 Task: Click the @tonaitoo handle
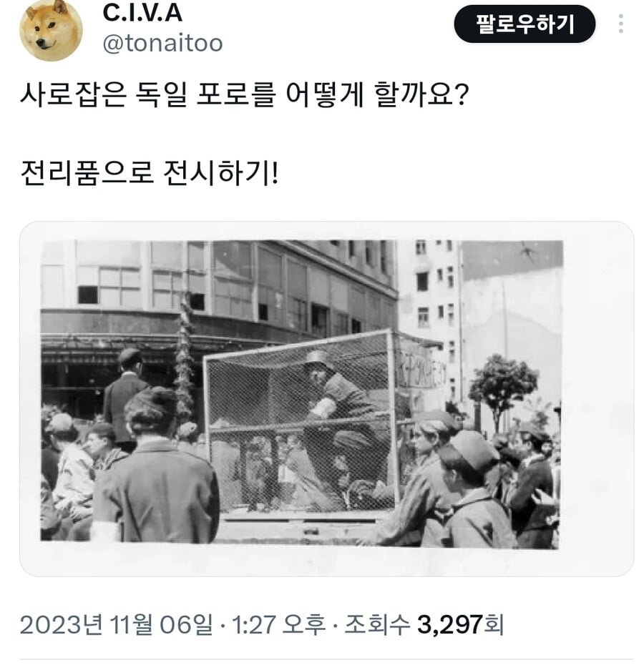click(x=162, y=43)
